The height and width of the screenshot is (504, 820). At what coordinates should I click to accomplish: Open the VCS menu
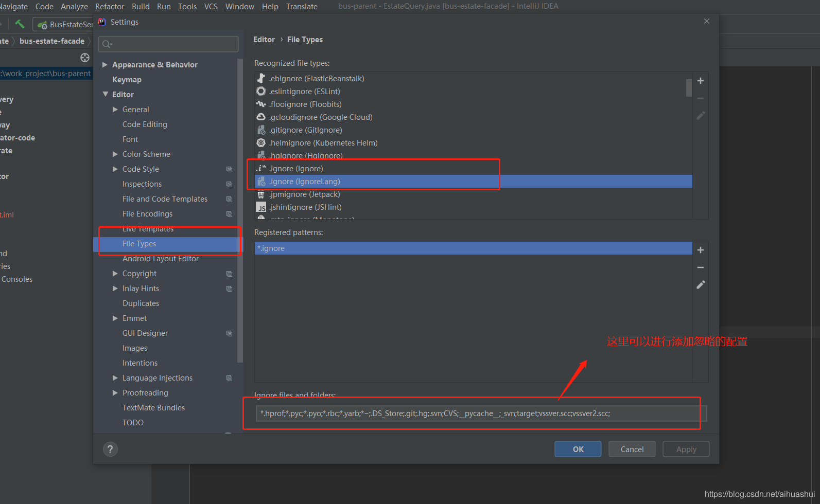(x=211, y=6)
